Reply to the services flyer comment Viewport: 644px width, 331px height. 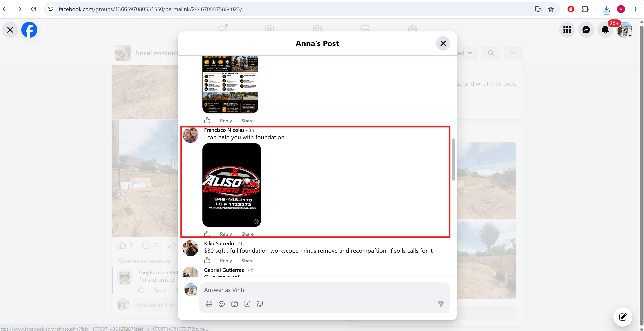pos(226,121)
